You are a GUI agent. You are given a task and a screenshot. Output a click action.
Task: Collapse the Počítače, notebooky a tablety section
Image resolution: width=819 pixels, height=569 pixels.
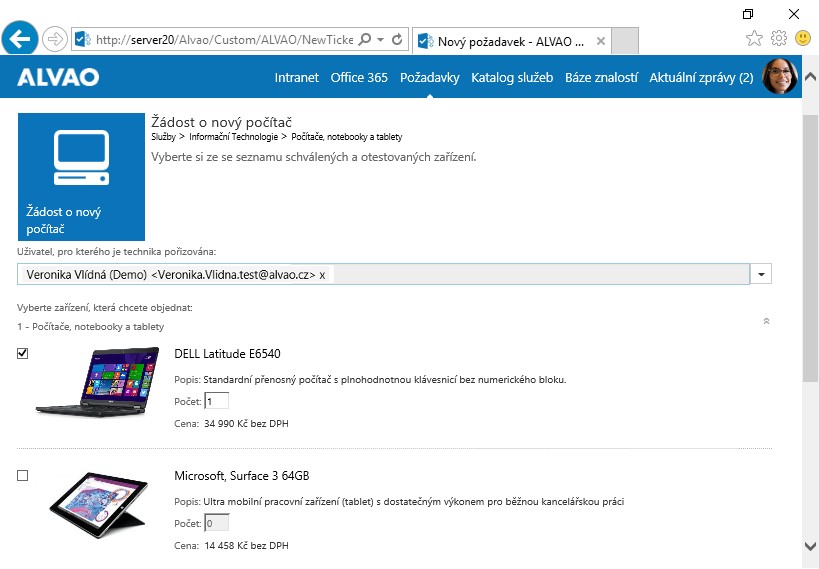[766, 321]
